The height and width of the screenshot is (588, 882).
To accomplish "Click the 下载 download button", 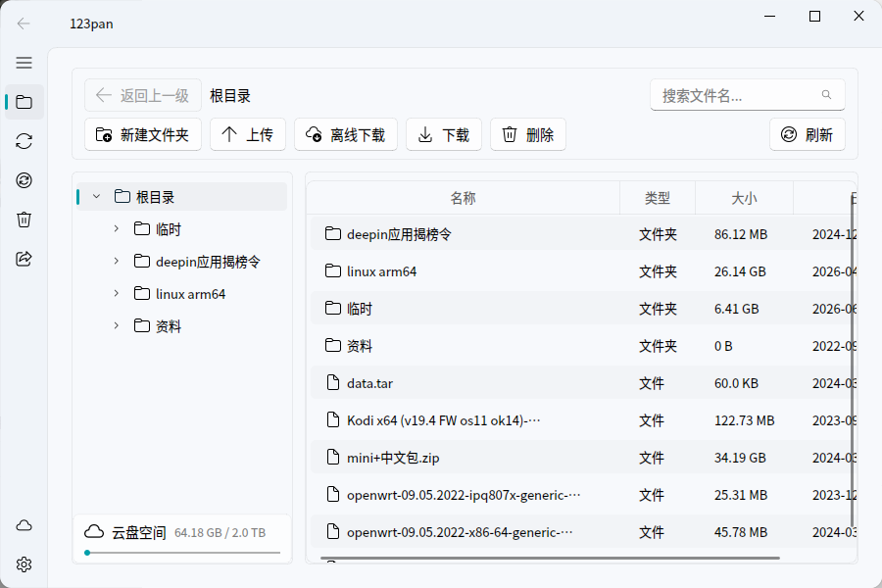I will 444,135.
